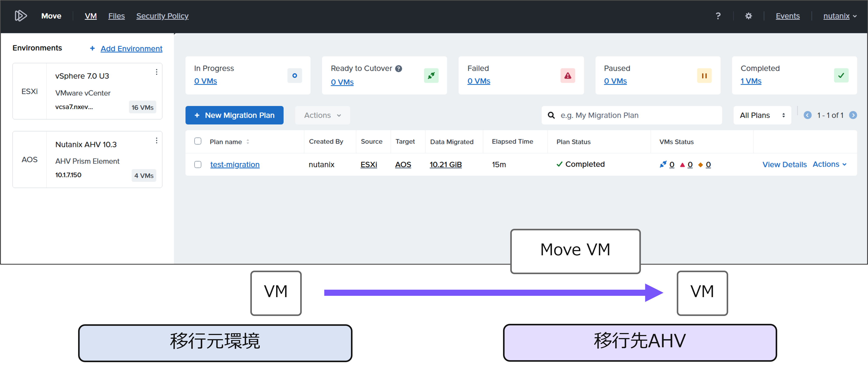Sort by Plan name column

248,142
